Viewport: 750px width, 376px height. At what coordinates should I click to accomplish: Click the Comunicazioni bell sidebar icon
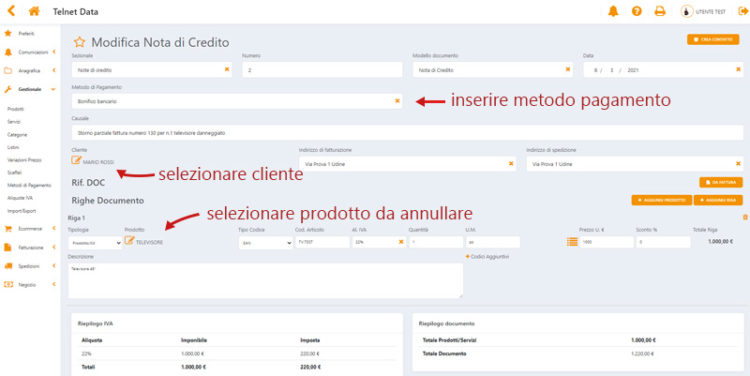8,52
